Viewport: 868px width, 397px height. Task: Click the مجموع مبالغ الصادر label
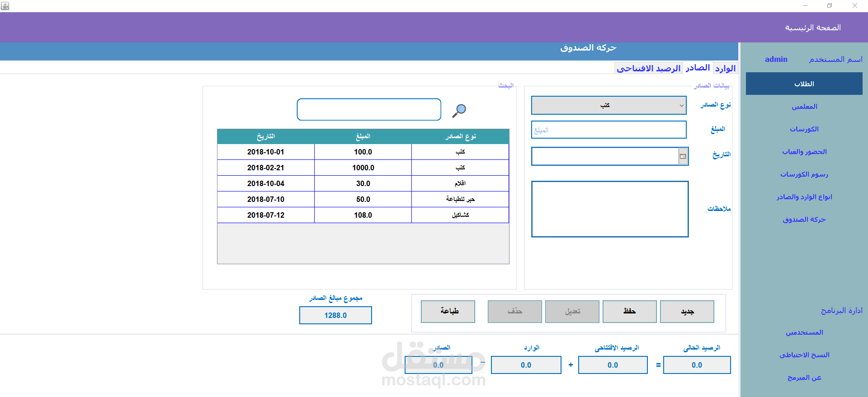coord(335,298)
